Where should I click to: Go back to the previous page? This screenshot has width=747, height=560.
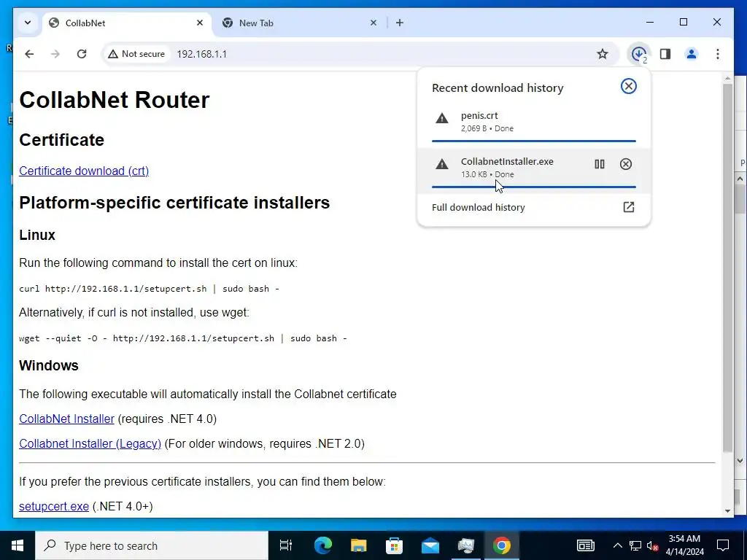click(x=29, y=54)
